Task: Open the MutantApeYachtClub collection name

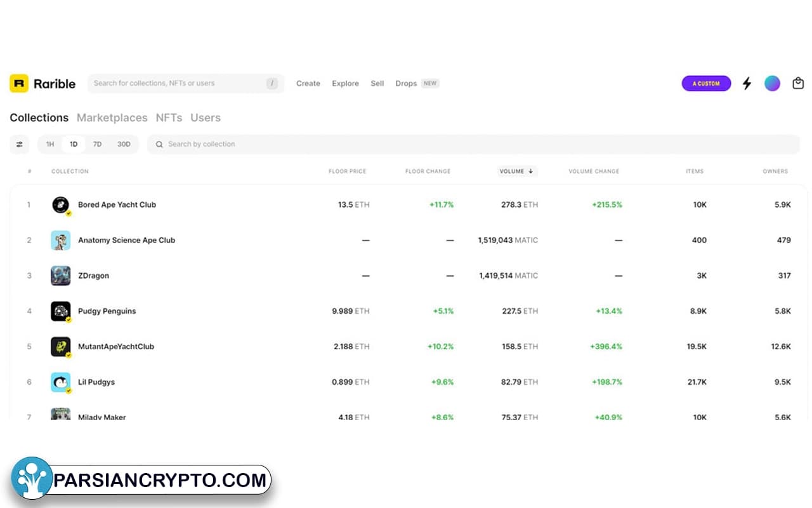Action: (116, 347)
